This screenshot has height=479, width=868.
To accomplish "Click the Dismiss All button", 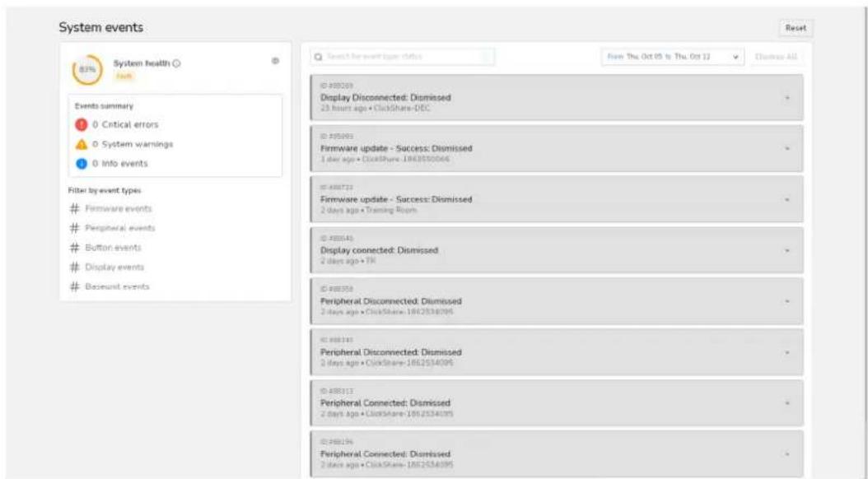I will pos(776,57).
